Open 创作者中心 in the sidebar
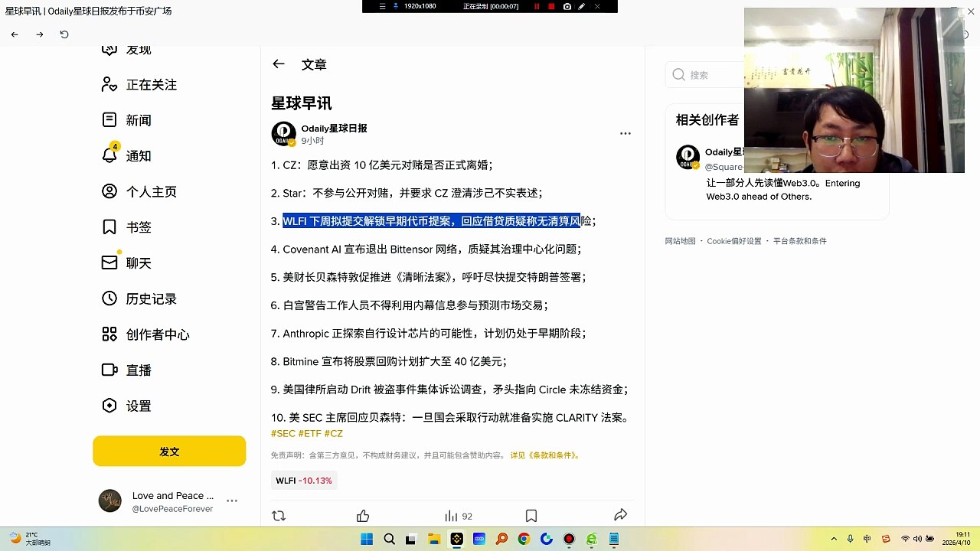The height and width of the screenshot is (551, 980). (x=145, y=334)
